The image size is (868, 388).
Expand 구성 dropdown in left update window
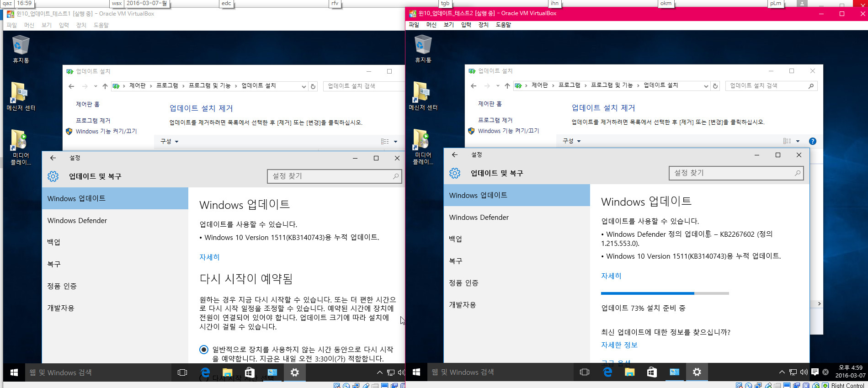tap(170, 142)
